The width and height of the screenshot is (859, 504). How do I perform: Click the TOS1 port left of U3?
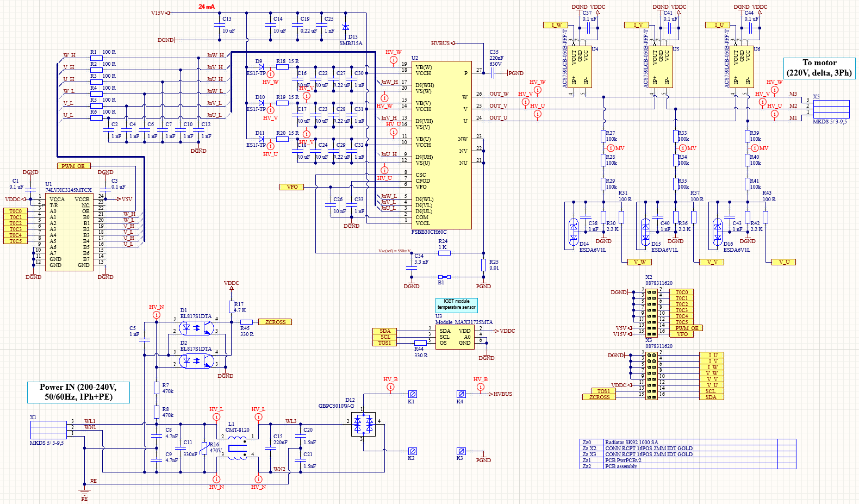tap(385, 343)
